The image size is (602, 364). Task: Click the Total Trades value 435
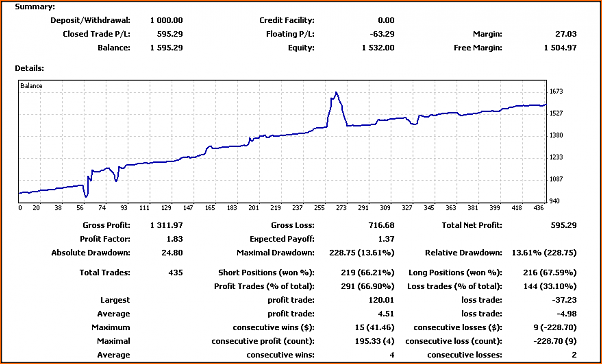click(x=175, y=273)
